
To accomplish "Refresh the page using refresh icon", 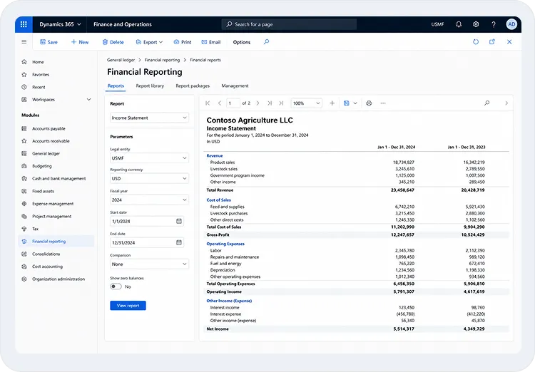I will tap(476, 42).
